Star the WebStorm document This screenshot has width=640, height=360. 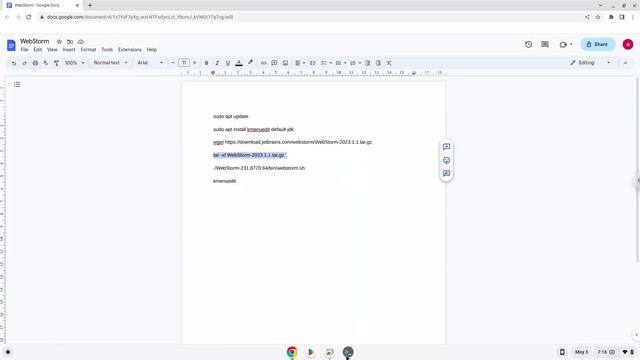(x=59, y=42)
